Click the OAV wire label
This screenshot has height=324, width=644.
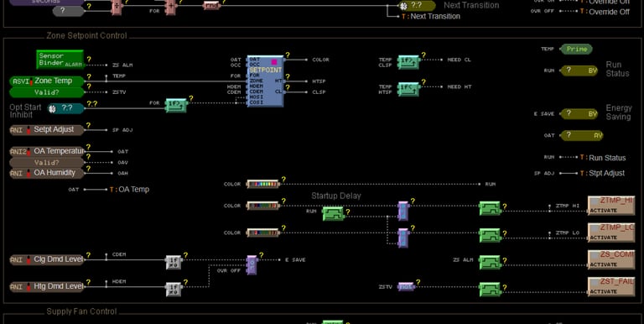(122, 162)
